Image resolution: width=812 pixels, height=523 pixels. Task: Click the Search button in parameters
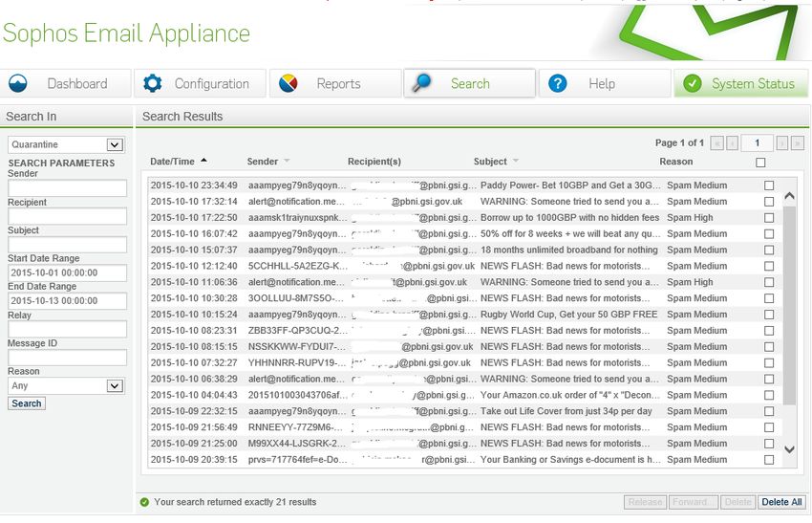27,403
